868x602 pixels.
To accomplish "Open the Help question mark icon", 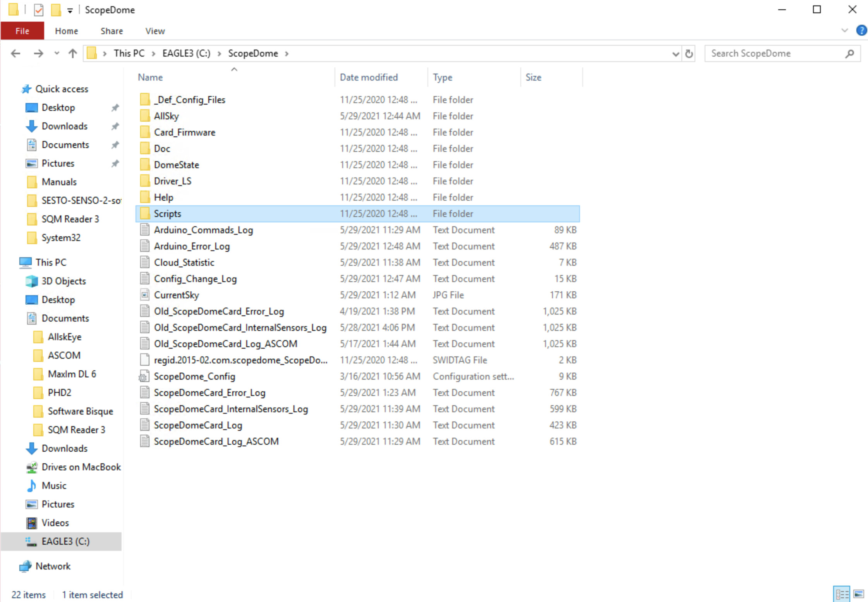I will click(x=861, y=30).
